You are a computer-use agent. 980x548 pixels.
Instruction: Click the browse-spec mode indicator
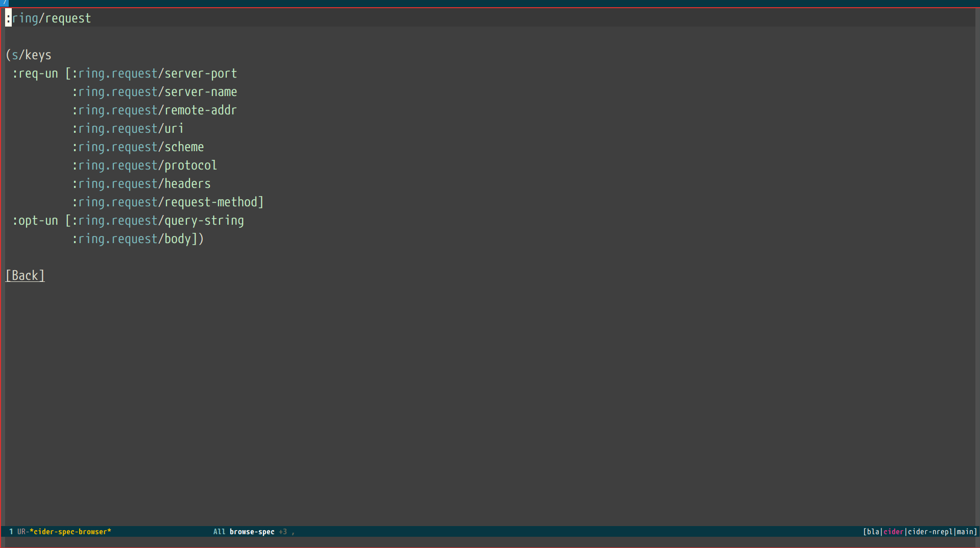point(252,532)
